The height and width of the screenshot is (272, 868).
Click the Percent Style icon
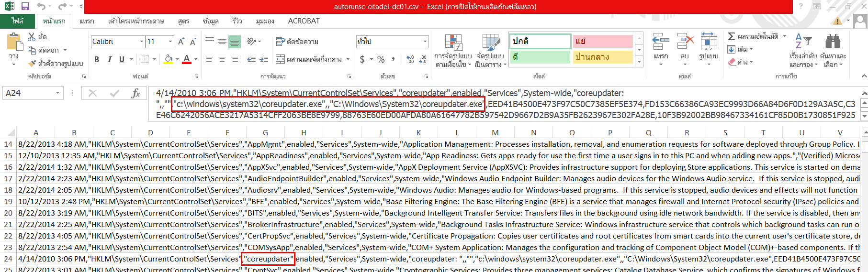point(381,59)
